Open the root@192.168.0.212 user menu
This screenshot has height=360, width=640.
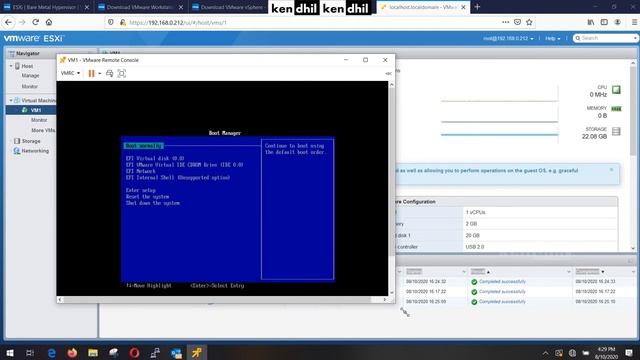point(508,38)
